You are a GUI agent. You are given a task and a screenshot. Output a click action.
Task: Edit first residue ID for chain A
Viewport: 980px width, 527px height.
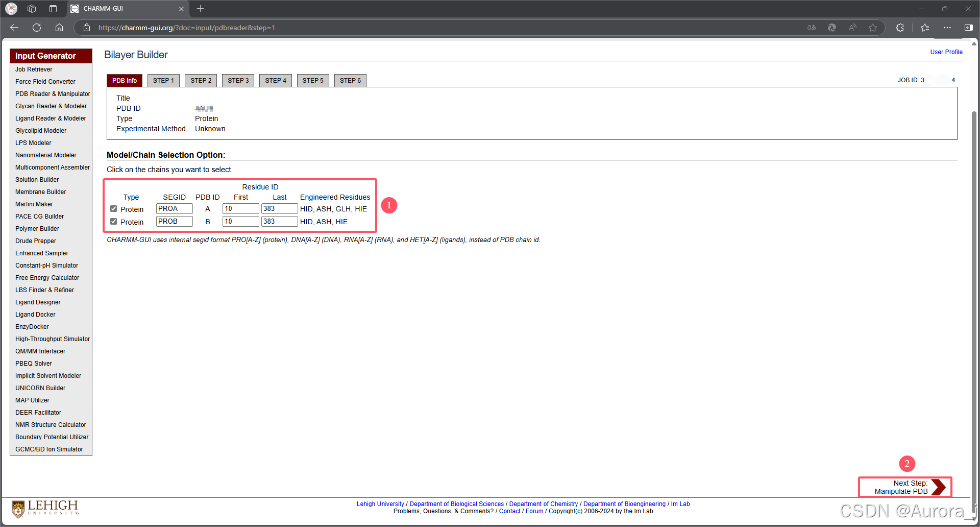click(x=241, y=208)
